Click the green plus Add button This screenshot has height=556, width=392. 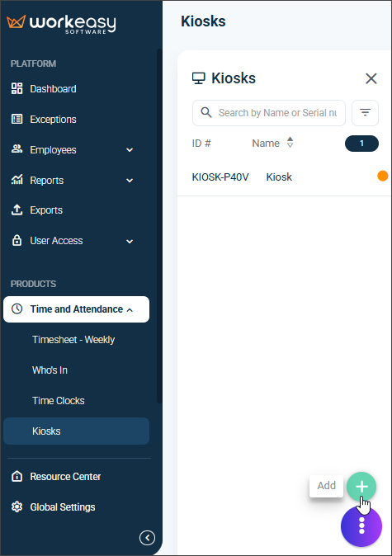point(361,487)
